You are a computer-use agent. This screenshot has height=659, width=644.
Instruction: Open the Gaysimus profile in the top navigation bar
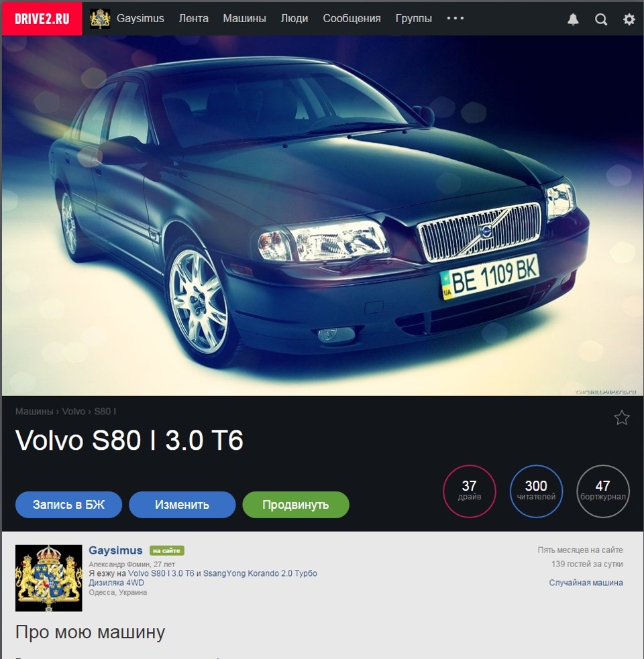[140, 19]
